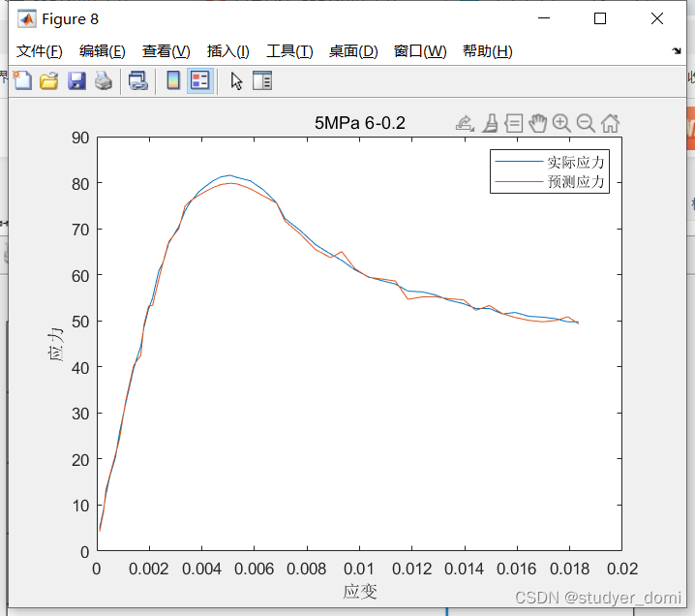Screen dimensions: 695x616
Task: Activate the Pan hand tool
Action: (537, 123)
